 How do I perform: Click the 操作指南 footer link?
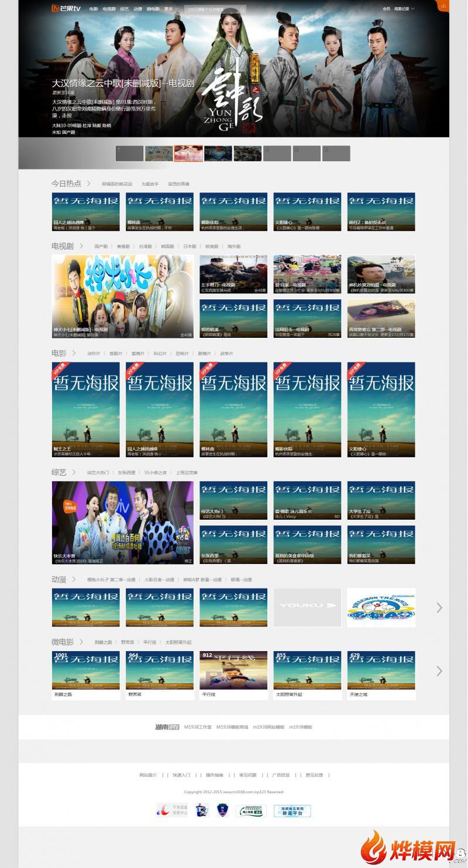click(214, 775)
